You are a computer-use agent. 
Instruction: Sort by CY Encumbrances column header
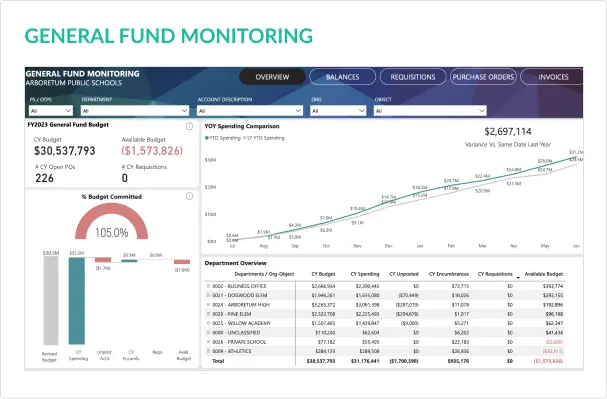(449, 274)
